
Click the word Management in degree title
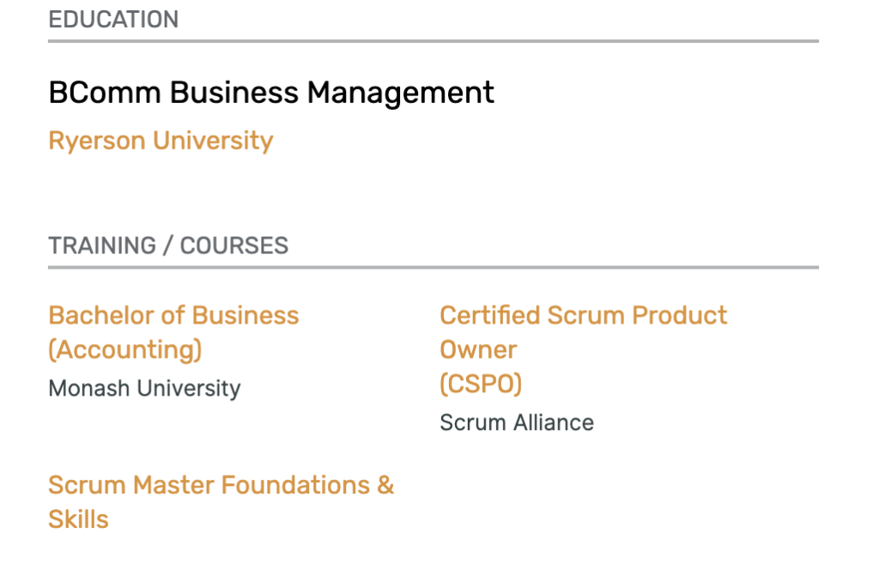(401, 93)
